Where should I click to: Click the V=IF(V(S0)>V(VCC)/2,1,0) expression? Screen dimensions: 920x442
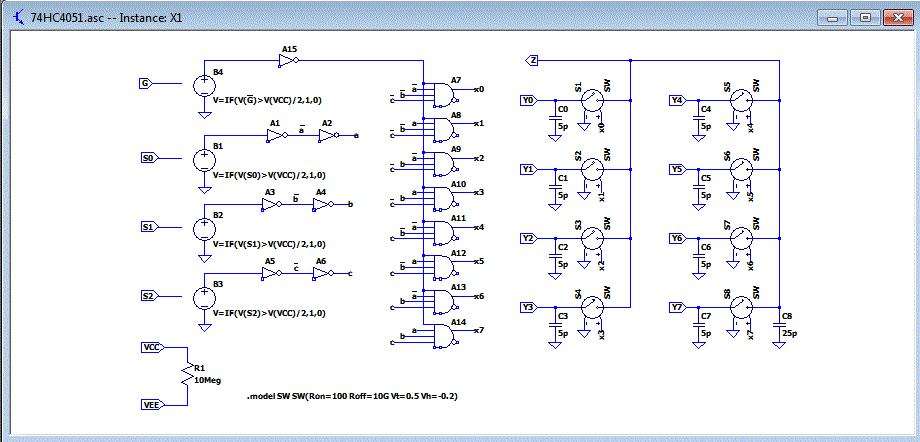(x=269, y=175)
